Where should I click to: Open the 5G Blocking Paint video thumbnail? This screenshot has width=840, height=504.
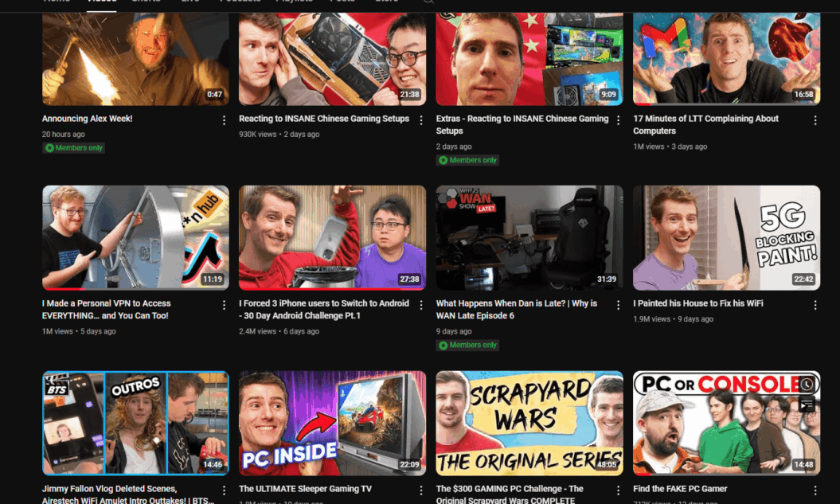(x=726, y=237)
